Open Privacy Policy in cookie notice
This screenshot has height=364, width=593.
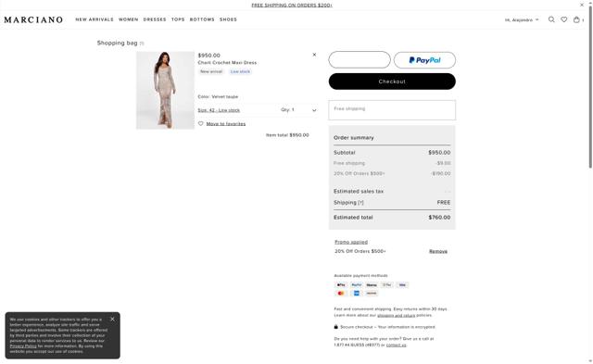coord(23,345)
